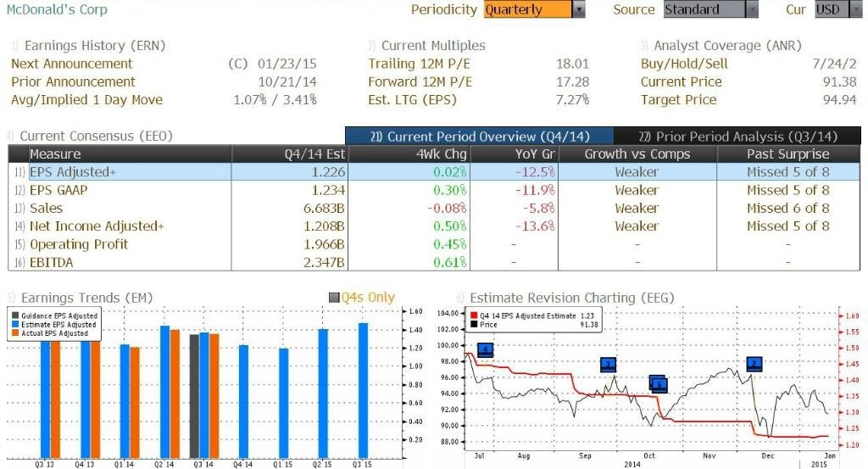Select the EBITDA row
868x469 pixels.
click(x=434, y=262)
